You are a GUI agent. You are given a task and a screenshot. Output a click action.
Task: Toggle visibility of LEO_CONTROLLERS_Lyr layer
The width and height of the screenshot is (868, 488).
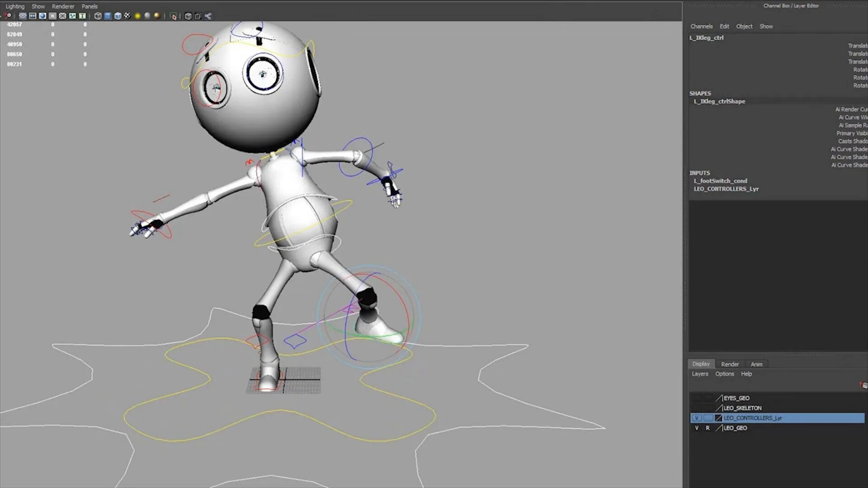697,418
